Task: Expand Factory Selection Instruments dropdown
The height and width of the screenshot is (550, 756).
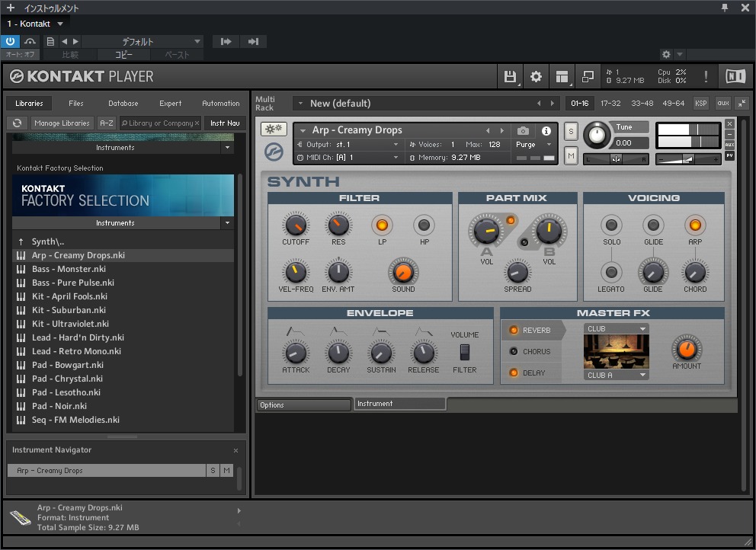Action: tap(227, 222)
